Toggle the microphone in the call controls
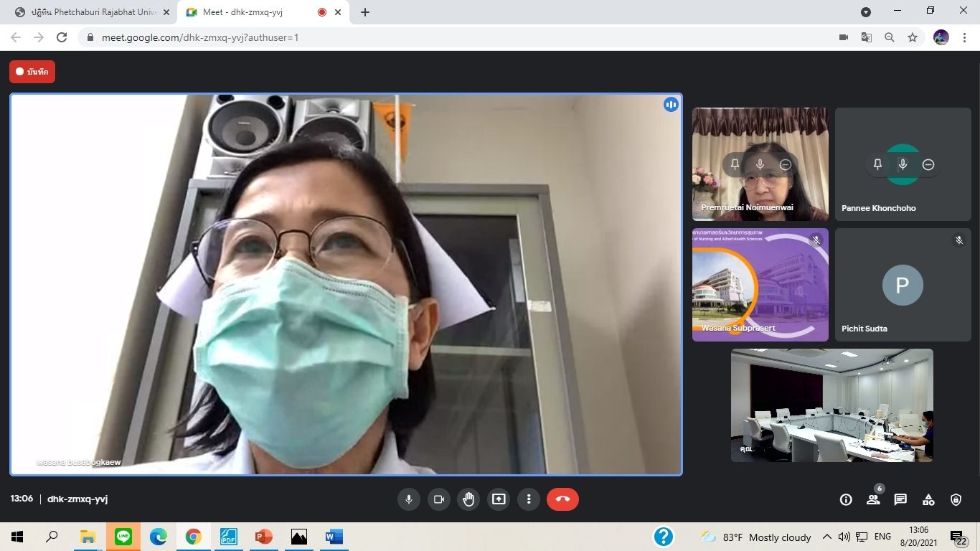980x551 pixels. [409, 499]
